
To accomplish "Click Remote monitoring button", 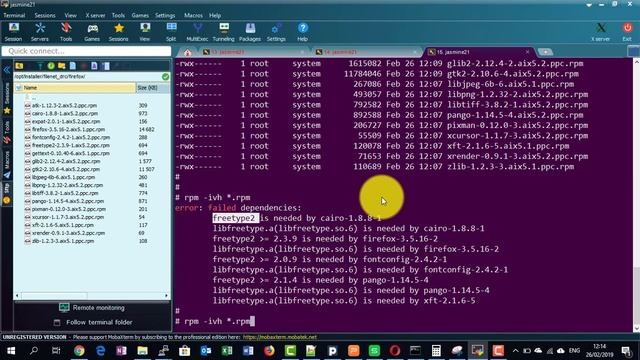I will [92, 308].
